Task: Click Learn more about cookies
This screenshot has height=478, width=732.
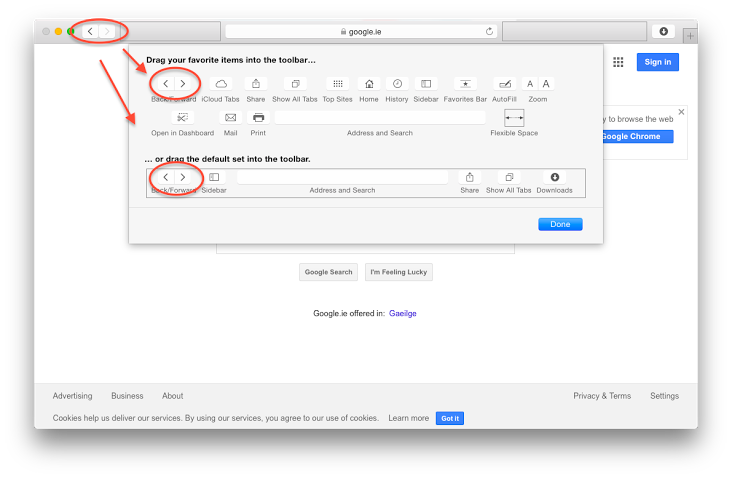Action: 408,418
